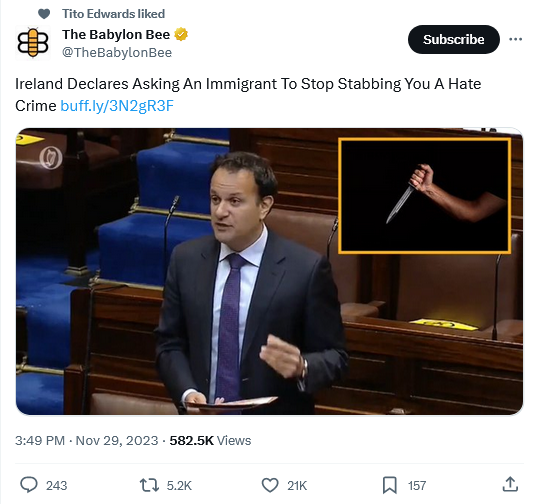Click the Tito Edwards liked label

coord(113,14)
